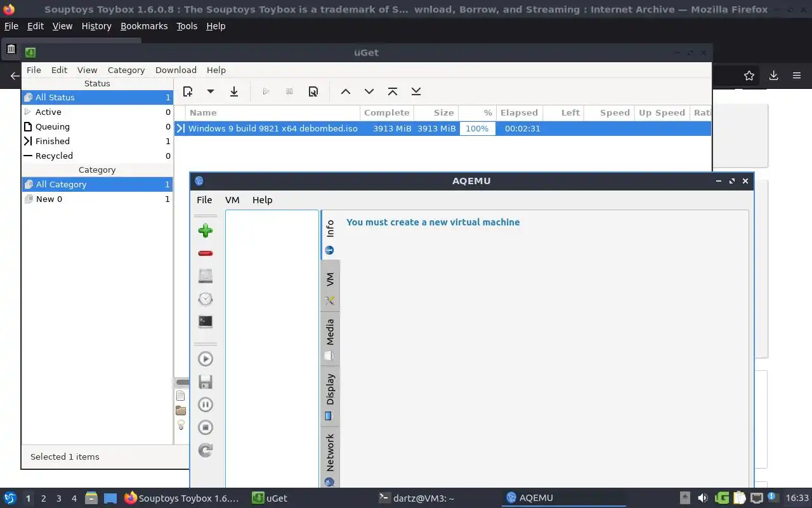812x508 pixels.
Task: Open AQEMU File menu
Action: (x=204, y=199)
